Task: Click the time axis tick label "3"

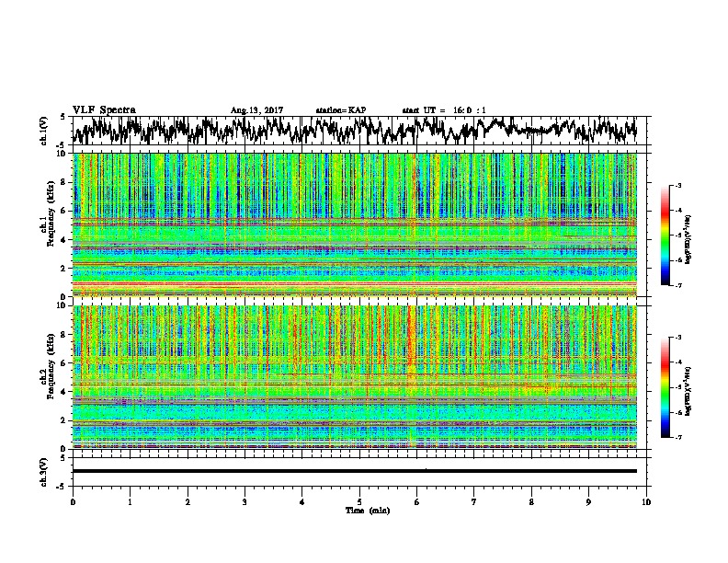Action: 245,502
